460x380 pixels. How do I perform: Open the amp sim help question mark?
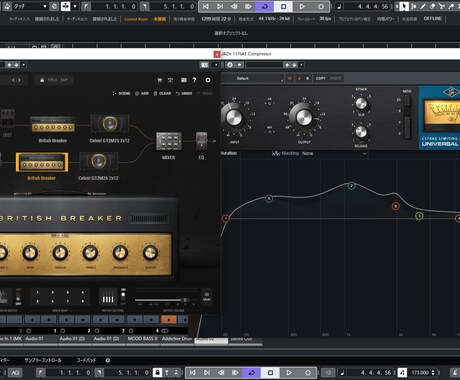(194, 80)
